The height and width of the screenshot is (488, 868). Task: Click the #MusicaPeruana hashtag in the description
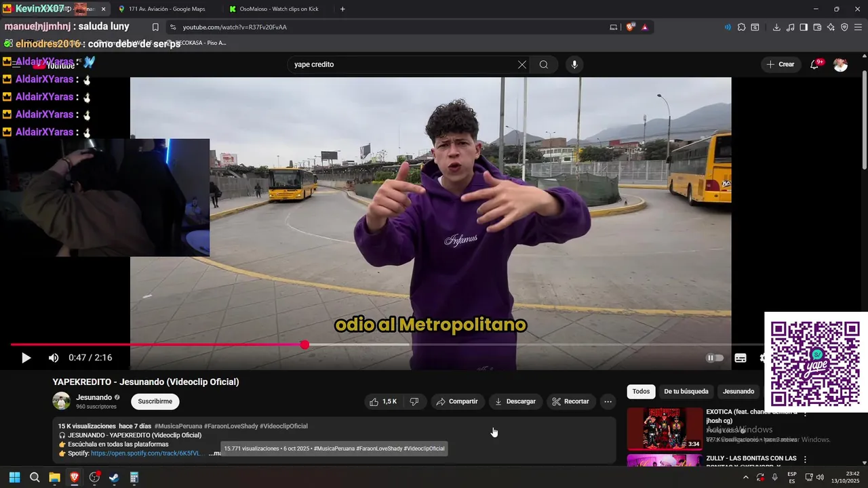tap(178, 426)
